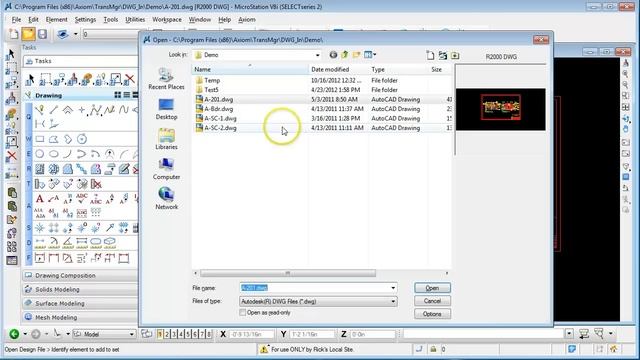Select the Hatch Area pattern tool

40,169
